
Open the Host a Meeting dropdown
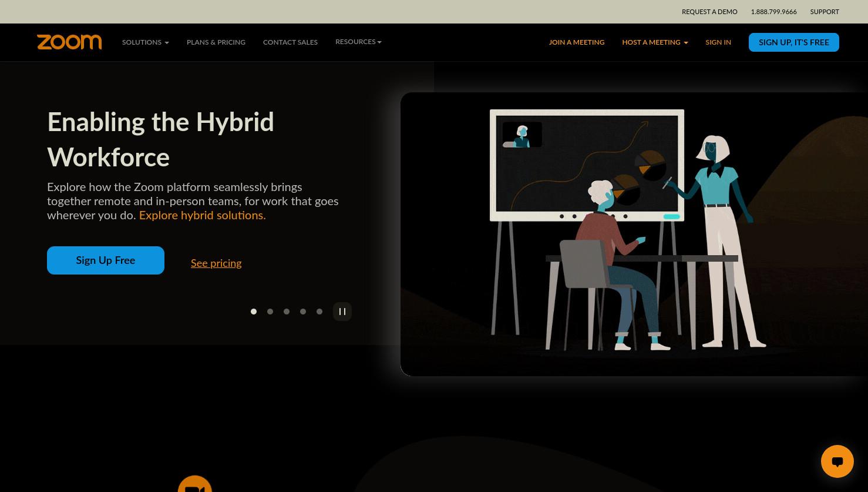pyautogui.click(x=655, y=42)
